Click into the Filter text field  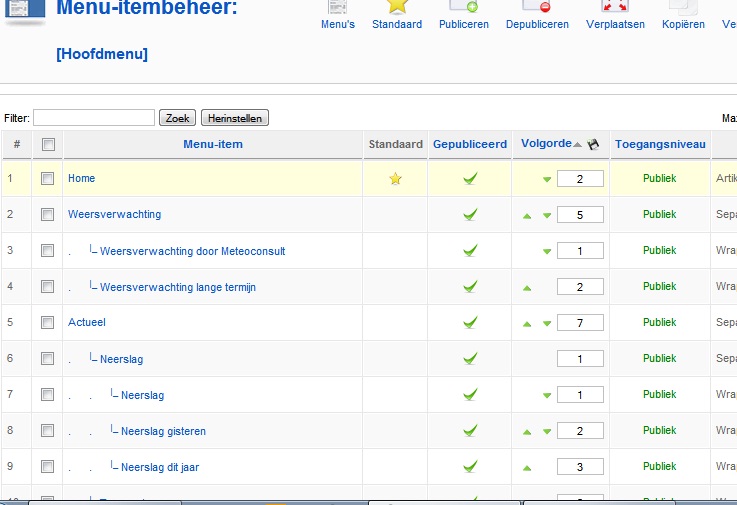point(94,118)
